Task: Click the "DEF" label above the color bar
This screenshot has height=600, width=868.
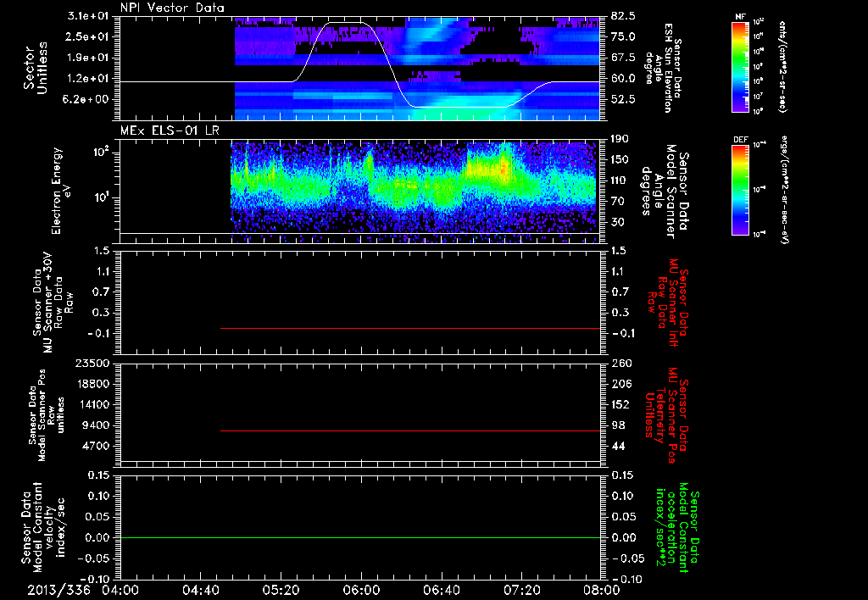Action: click(x=740, y=140)
